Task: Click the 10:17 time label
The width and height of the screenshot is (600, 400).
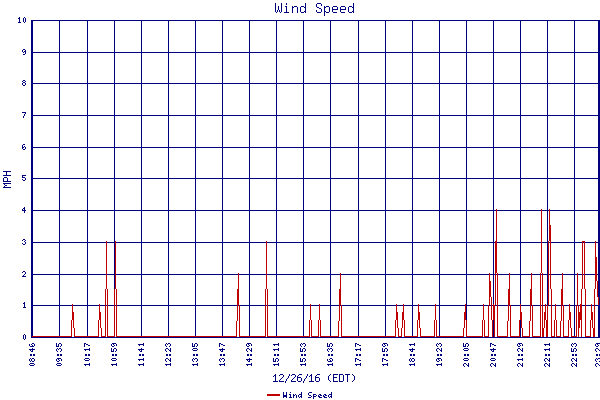Action: click(x=87, y=354)
